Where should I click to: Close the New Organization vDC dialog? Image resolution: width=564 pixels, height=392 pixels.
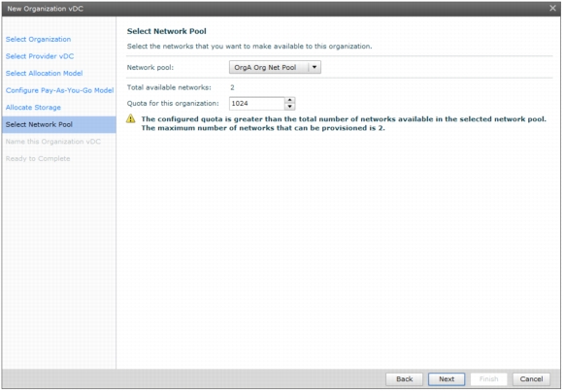point(552,8)
